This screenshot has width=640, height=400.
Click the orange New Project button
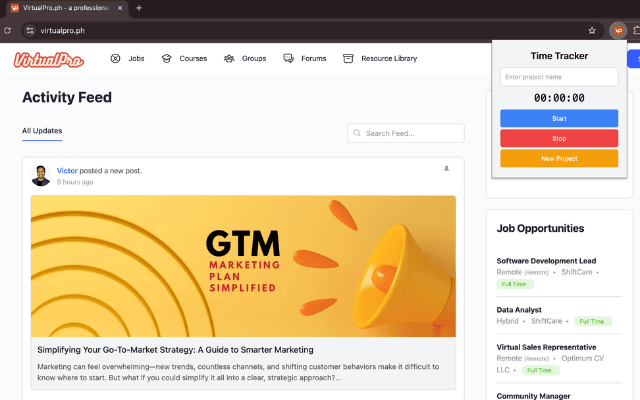559,158
